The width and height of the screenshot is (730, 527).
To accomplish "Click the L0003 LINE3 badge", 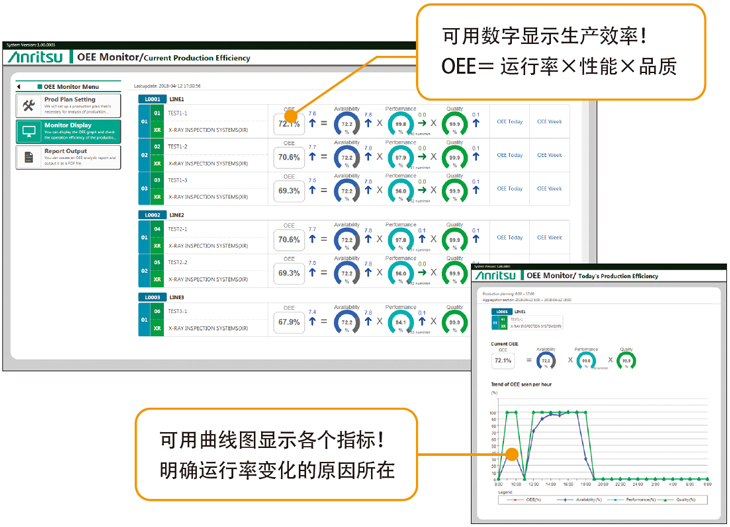I will pos(152,297).
